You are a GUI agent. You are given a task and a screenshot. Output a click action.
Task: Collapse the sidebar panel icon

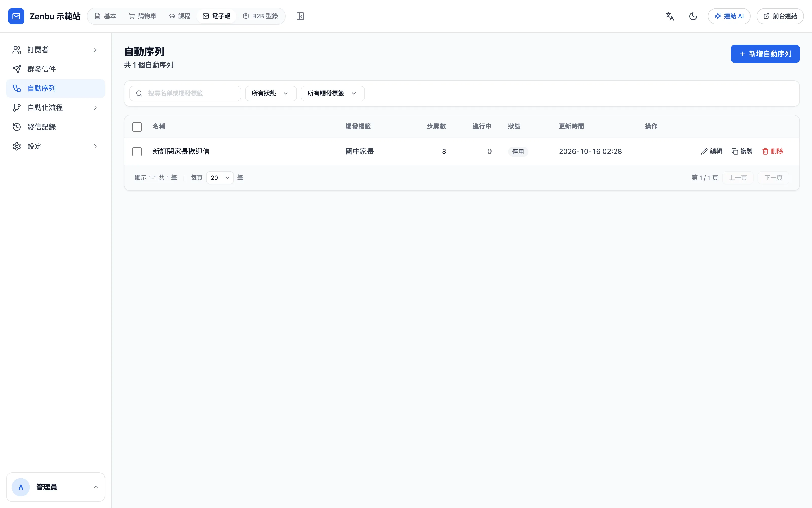pos(300,16)
